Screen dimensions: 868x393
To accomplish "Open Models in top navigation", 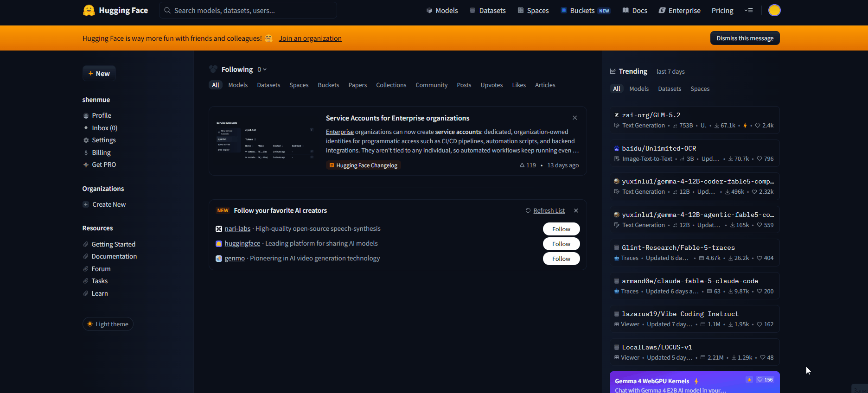I will (x=442, y=10).
